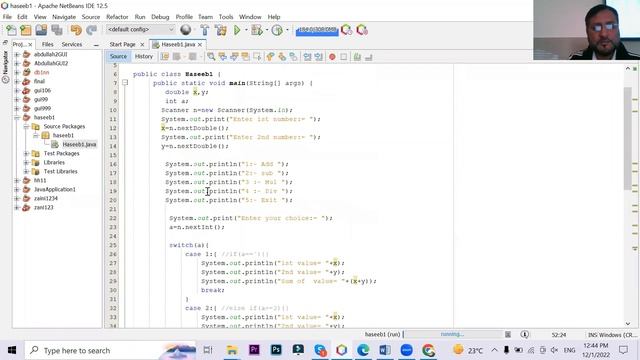Open the Navigate menu
The height and width of the screenshot is (360, 640).
pyautogui.click(x=64, y=17)
